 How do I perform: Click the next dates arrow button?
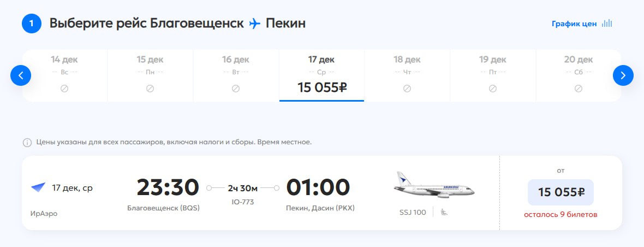(x=623, y=75)
